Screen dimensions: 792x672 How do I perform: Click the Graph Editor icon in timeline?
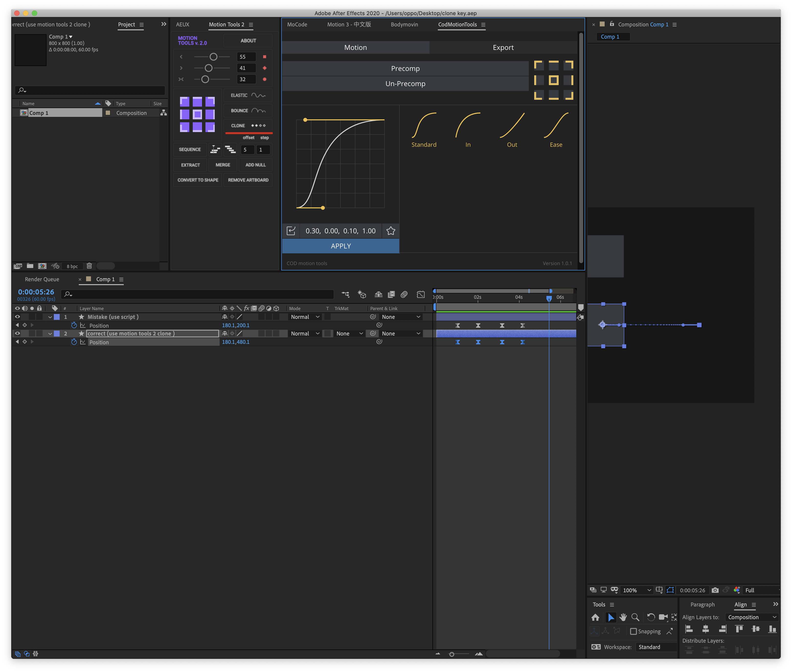click(x=420, y=294)
